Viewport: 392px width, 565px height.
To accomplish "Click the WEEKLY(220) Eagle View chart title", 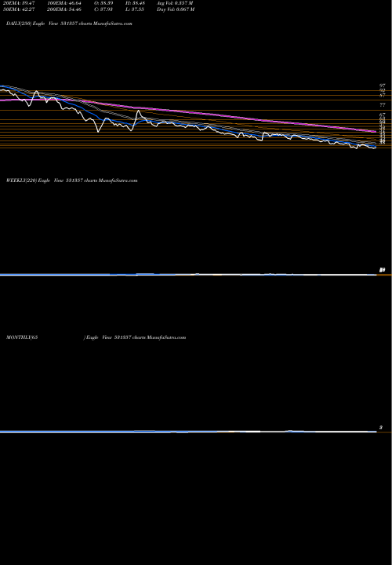I will (71, 180).
